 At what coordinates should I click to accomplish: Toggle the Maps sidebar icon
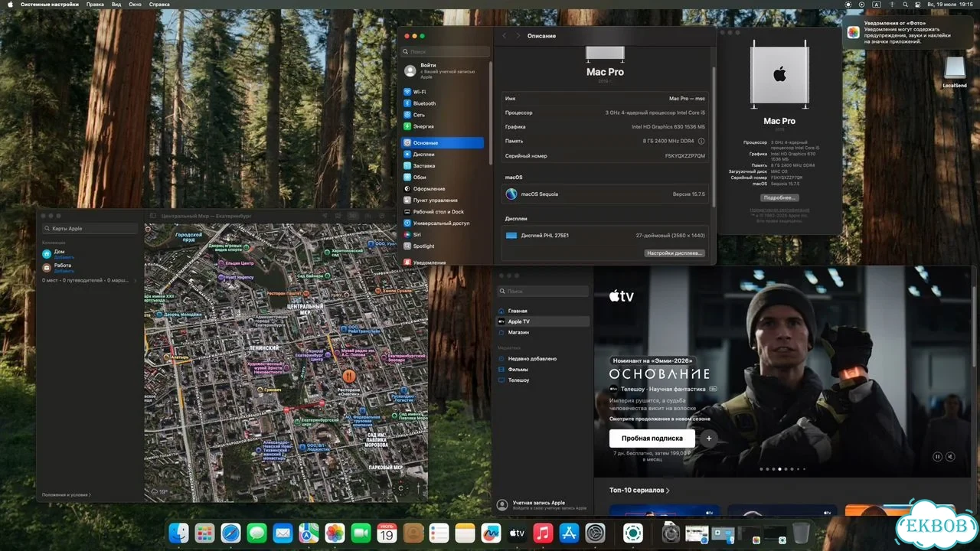click(153, 216)
